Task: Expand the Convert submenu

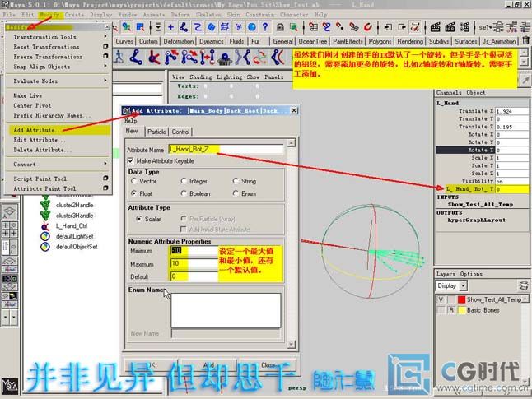Action: click(x=105, y=164)
